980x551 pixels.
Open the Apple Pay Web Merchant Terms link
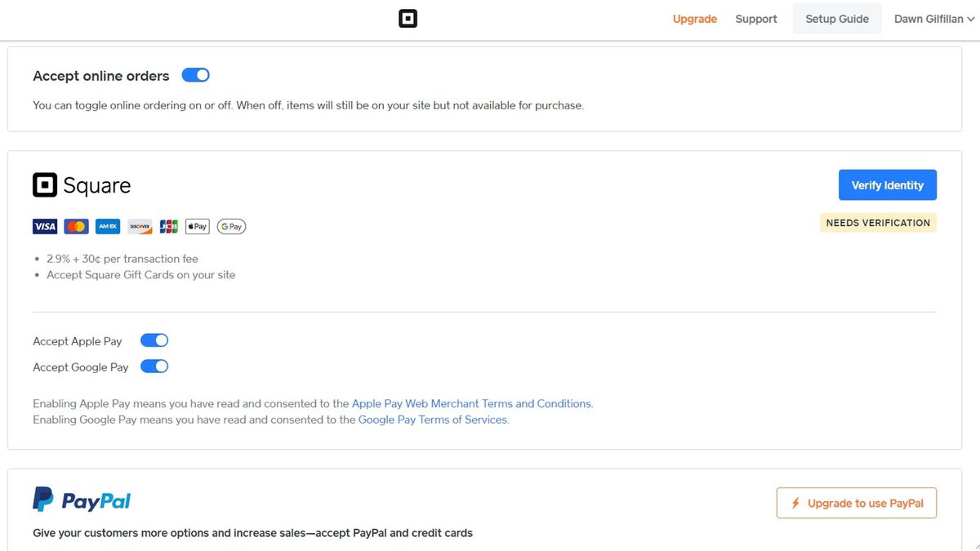471,402
